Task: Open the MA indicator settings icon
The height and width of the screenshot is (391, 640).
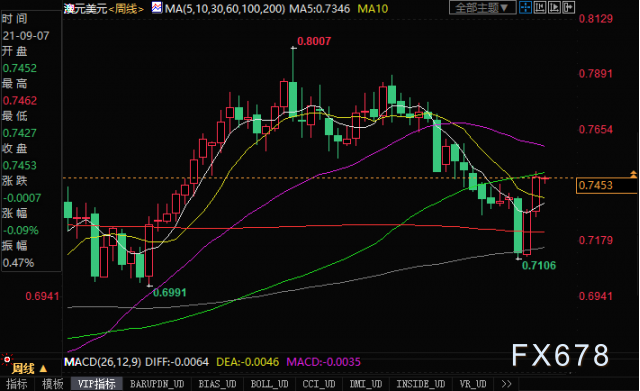Action: coord(157,7)
